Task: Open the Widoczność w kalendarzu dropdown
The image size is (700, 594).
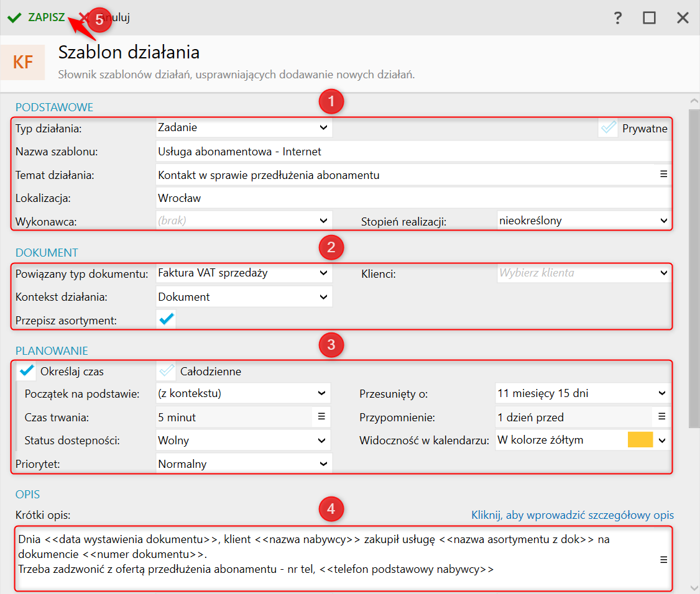Action: point(583,441)
